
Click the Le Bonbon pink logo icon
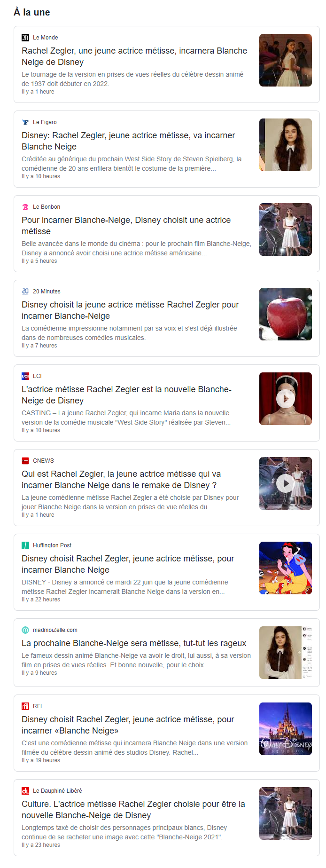25,207
